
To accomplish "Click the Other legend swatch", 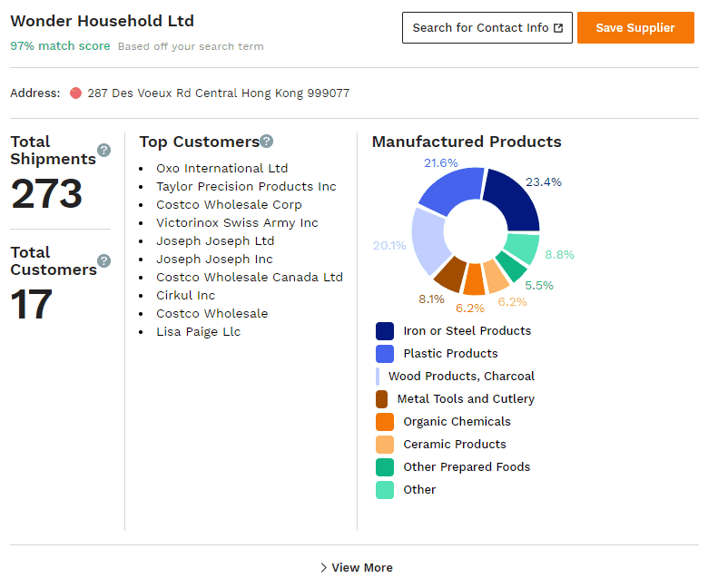I will (x=385, y=490).
